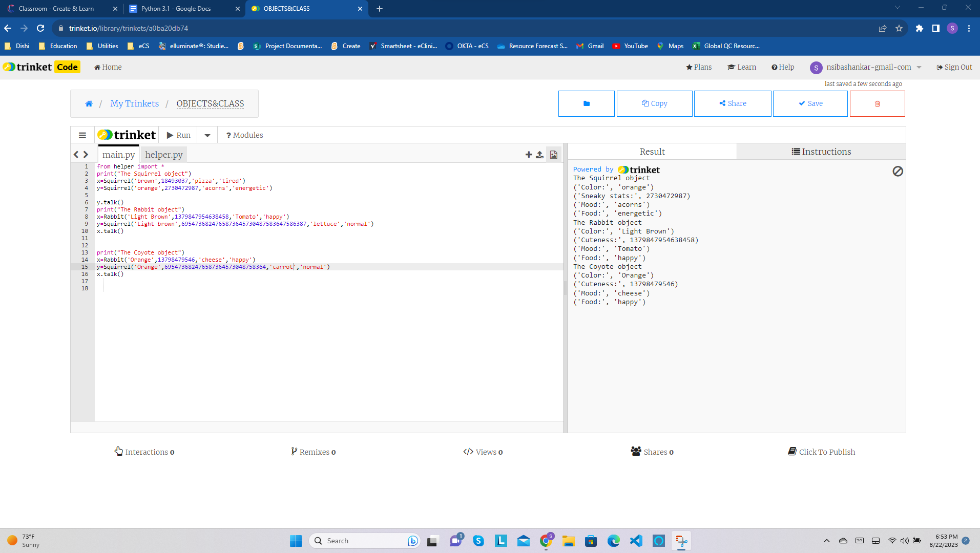Click the trinket Code logo
Image resolution: width=980 pixels, height=553 pixels.
click(x=41, y=67)
